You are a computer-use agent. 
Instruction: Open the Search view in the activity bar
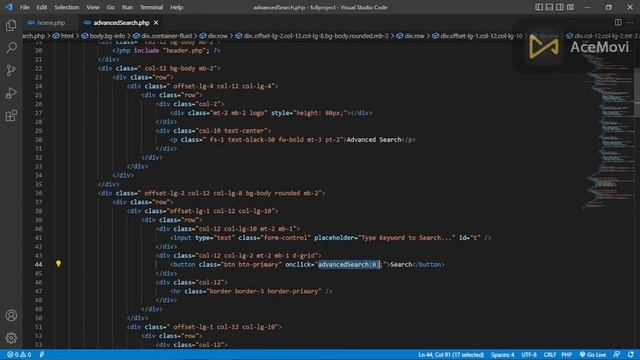click(11, 48)
